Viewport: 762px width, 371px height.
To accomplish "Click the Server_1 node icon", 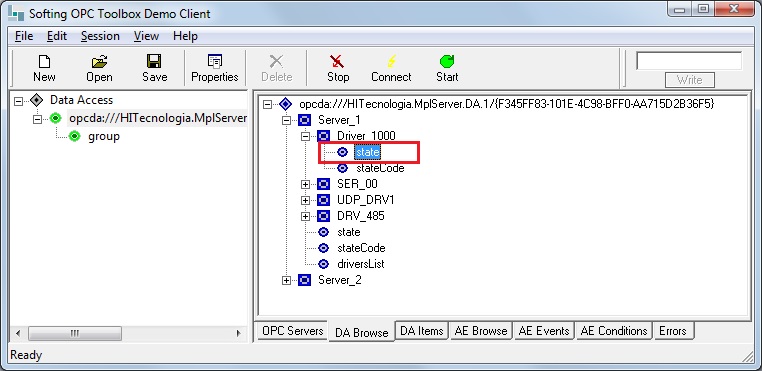I will [304, 120].
